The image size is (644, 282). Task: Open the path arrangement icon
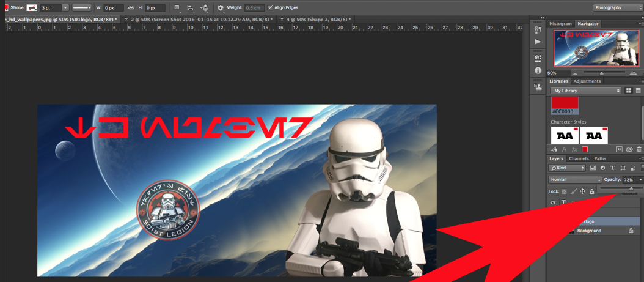pos(204,8)
